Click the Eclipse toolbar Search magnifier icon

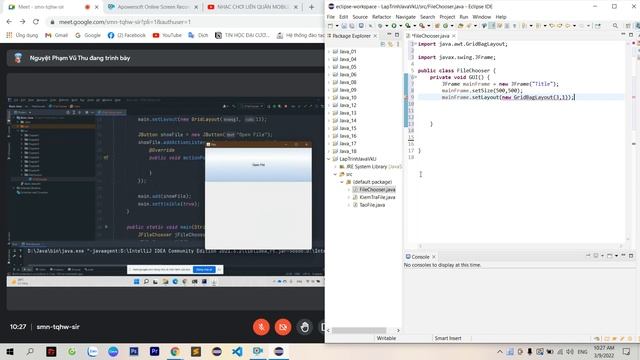(615, 26)
